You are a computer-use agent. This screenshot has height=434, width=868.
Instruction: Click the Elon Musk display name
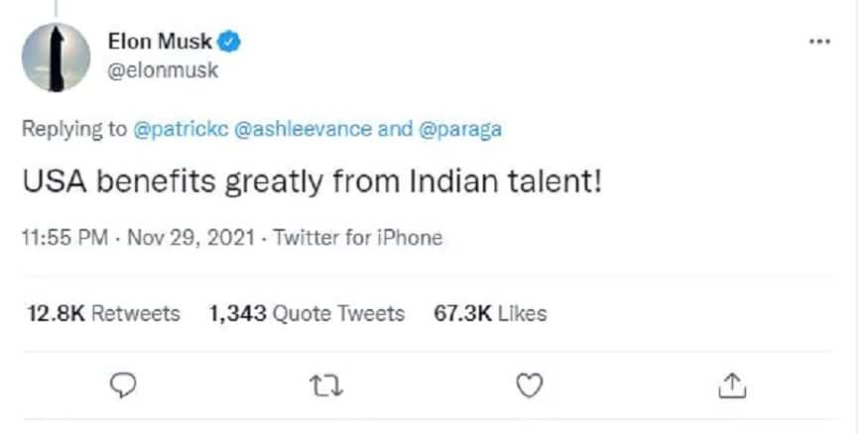click(162, 42)
